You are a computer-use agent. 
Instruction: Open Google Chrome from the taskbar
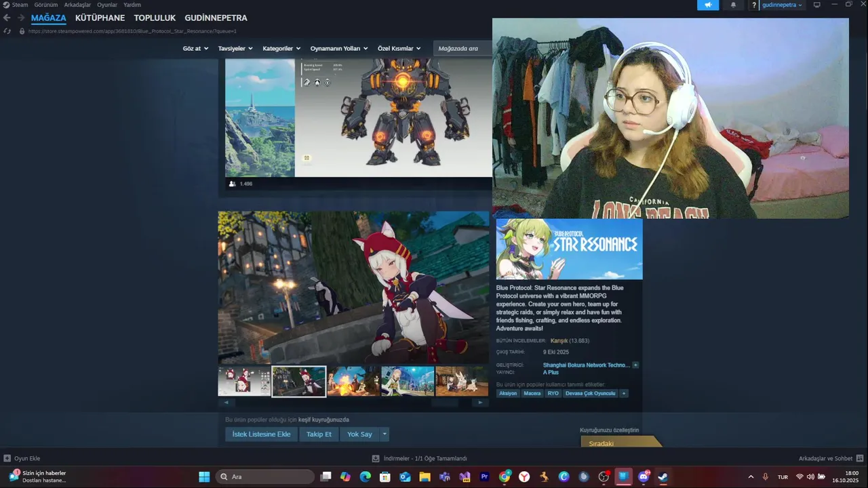505,476
